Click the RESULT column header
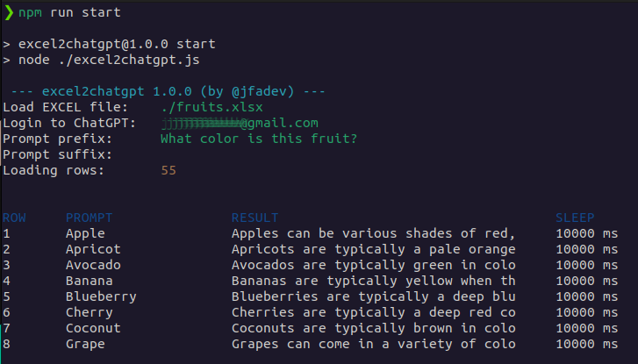Image resolution: width=638 pixels, height=364 pixels. pos(254,218)
